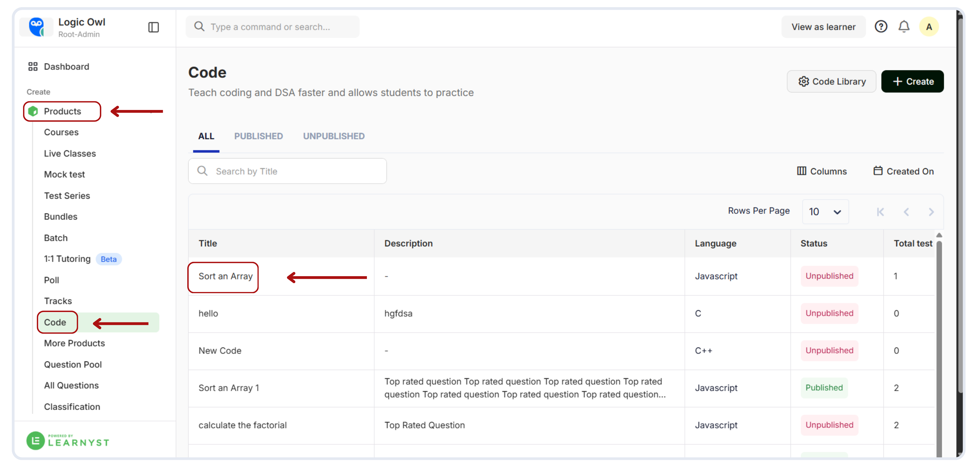Open the user avatar 'A' menu
This screenshot has height=469, width=980.
tap(929, 27)
